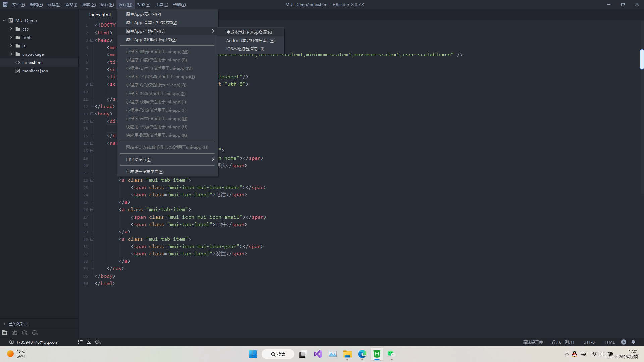
Task: Expand the css folder arrow
Action: (11, 29)
